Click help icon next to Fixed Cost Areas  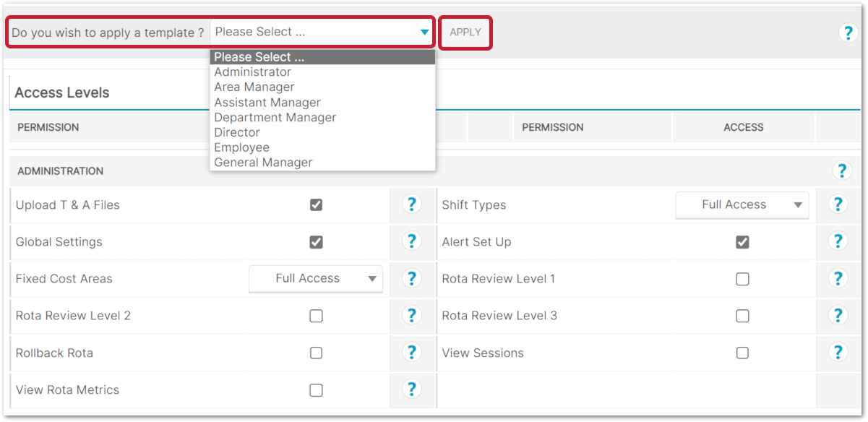(x=411, y=278)
